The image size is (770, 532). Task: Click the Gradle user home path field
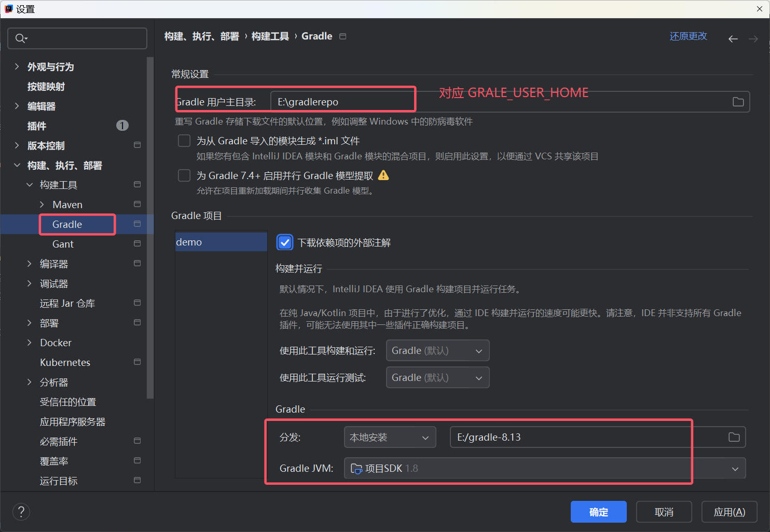[510, 102]
